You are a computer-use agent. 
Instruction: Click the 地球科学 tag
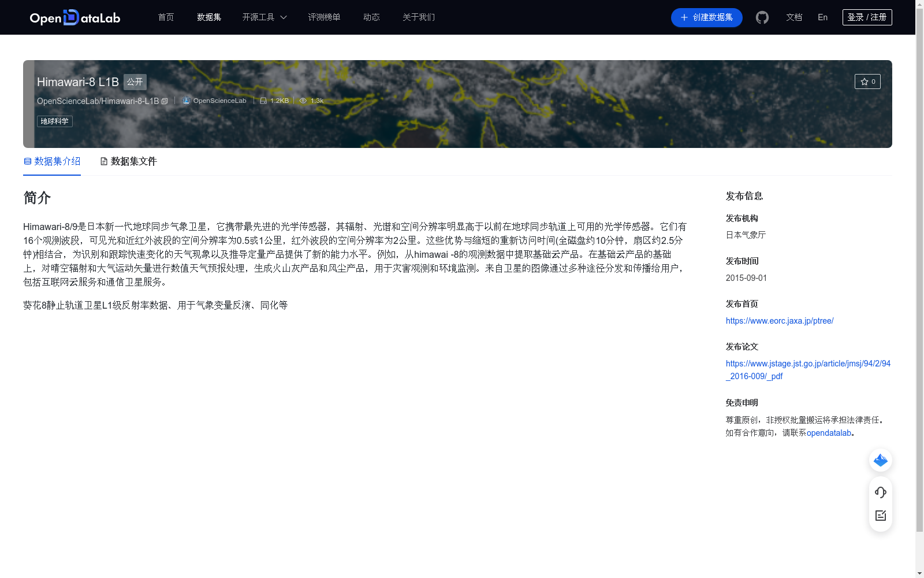(55, 121)
